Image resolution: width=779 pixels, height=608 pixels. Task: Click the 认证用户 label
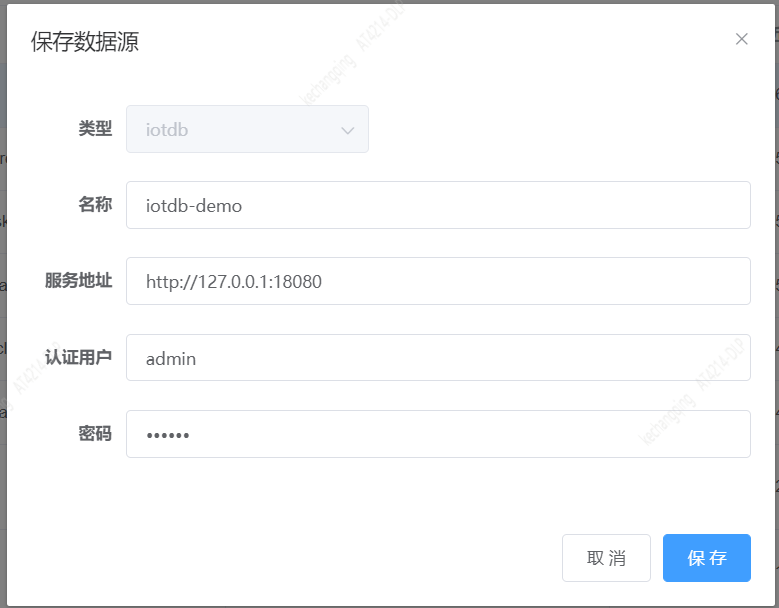pos(78,357)
